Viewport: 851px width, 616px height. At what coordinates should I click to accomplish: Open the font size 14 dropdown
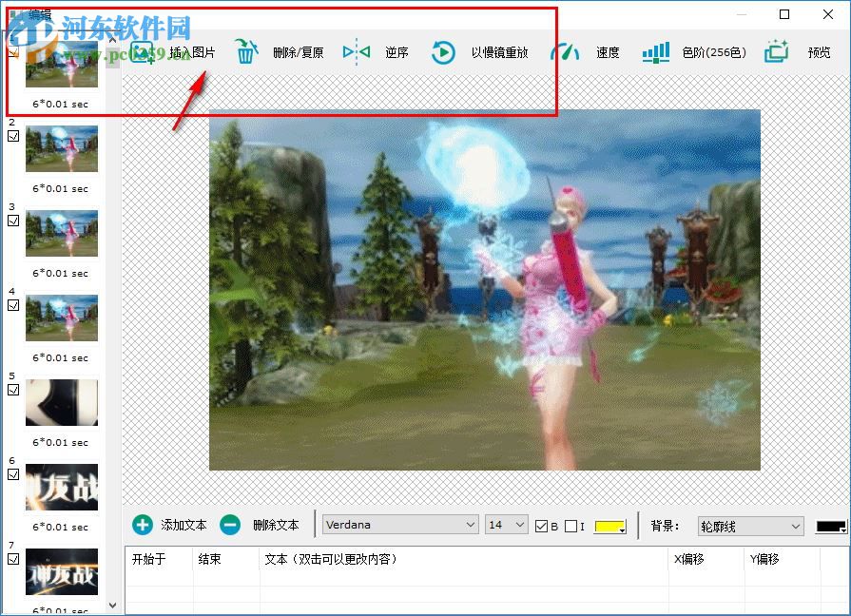coord(505,524)
